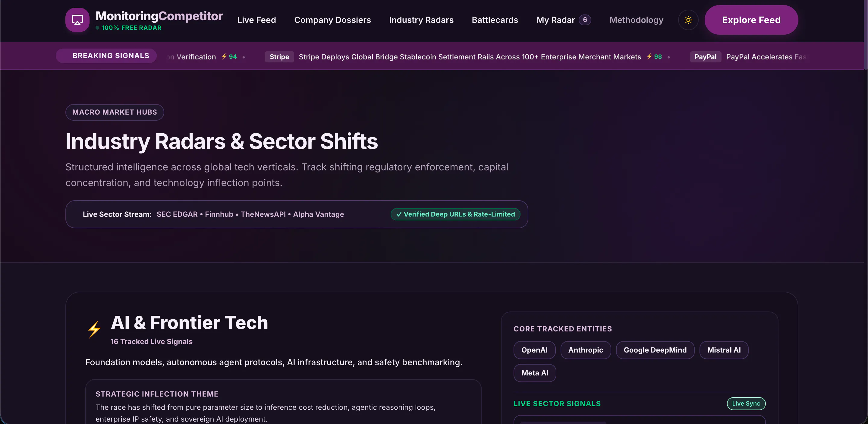This screenshot has height=424, width=868.
Task: Click the STRATEGIC INFLECTION THEME heading
Action: point(157,394)
